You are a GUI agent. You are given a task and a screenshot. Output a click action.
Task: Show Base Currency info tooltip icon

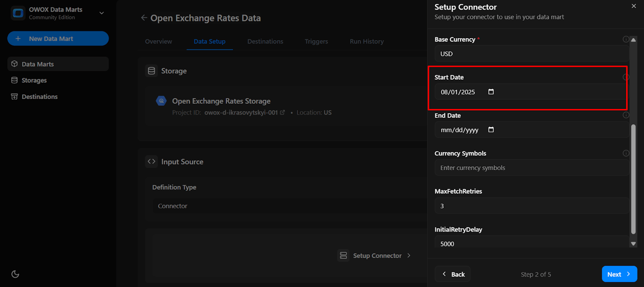[626, 40]
